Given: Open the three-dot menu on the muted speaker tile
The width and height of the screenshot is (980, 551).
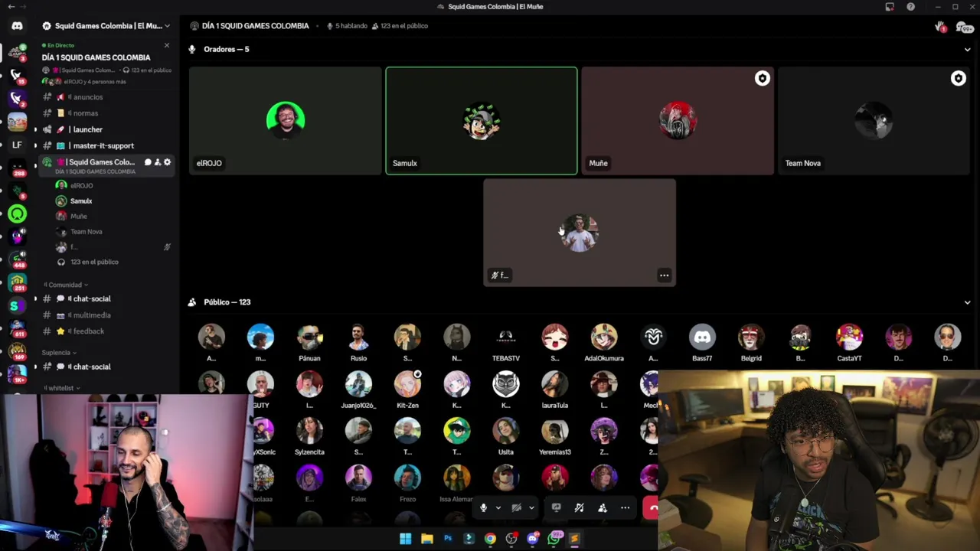Looking at the screenshot, I should point(664,275).
